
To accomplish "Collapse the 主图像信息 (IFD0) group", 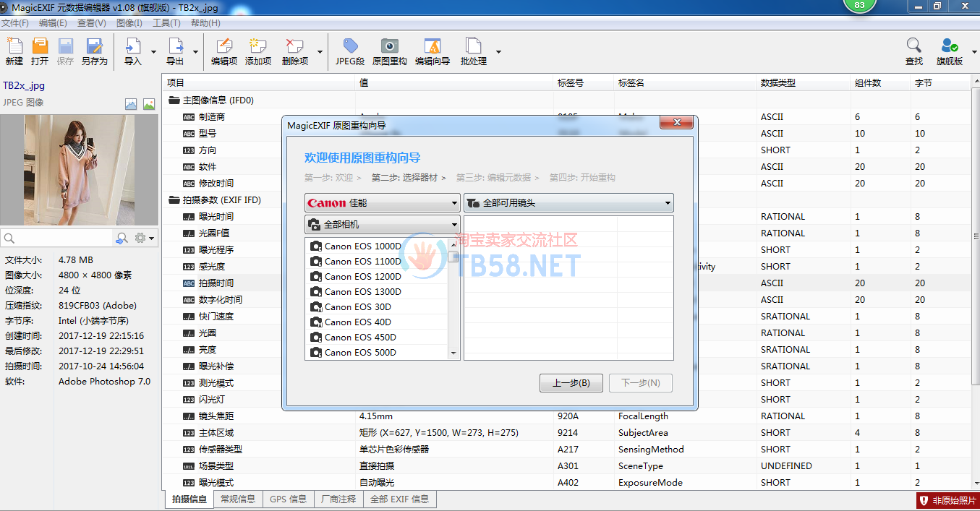I will tap(174, 100).
